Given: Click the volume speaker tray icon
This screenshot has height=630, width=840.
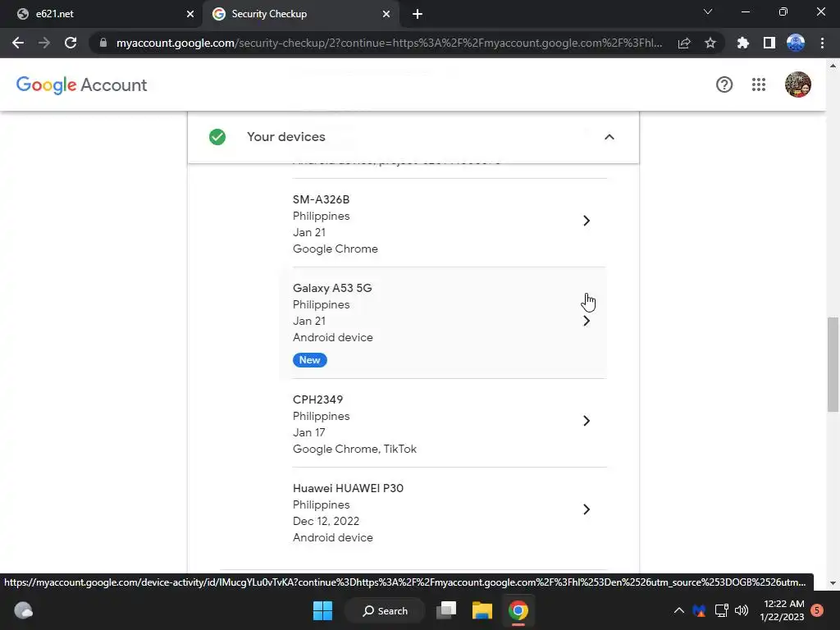Looking at the screenshot, I should point(742,610).
